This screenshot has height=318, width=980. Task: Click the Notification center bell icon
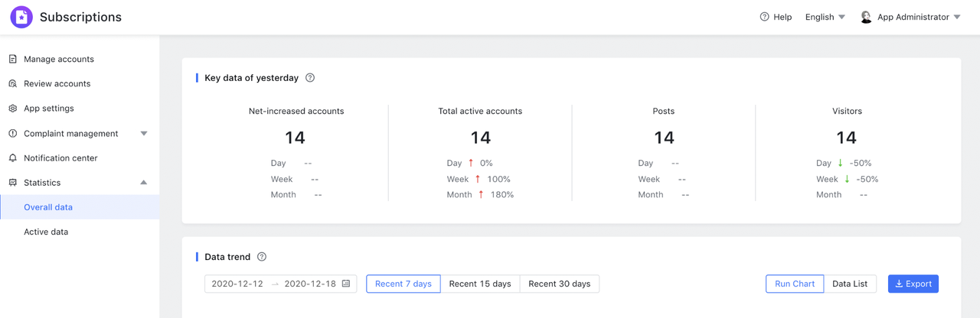[12, 158]
